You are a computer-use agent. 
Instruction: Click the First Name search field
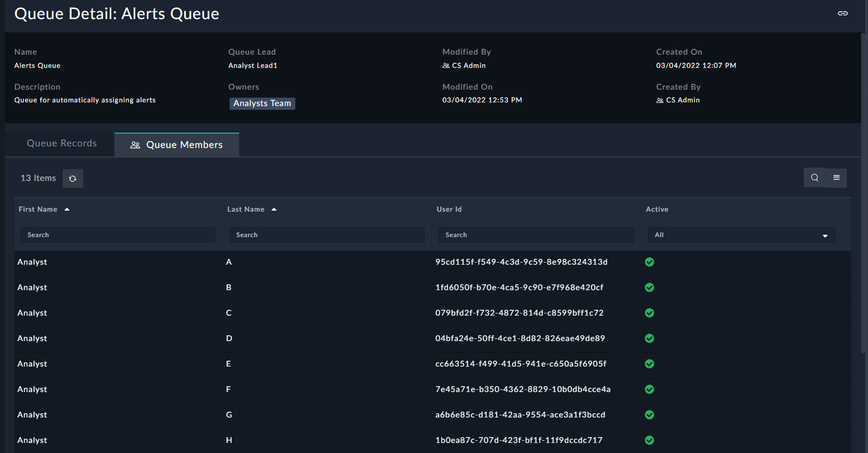pos(118,235)
